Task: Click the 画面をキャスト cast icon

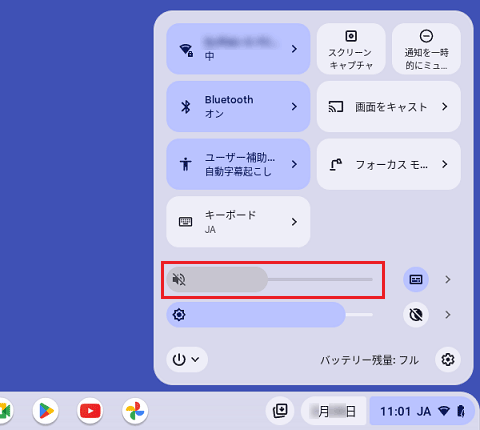Action: (x=336, y=107)
